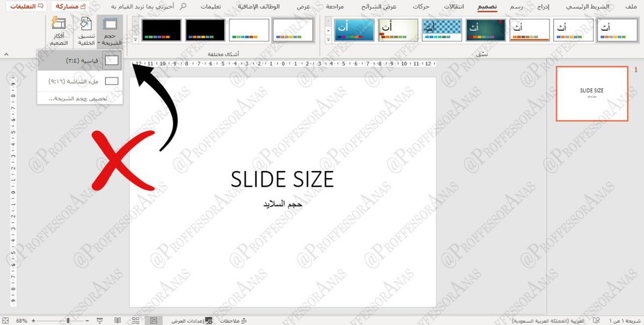Image resolution: width=644 pixels, height=325 pixels.
Task: Open Custom Slide Size (تخصيص حجم الشريحة)
Action: click(79, 99)
